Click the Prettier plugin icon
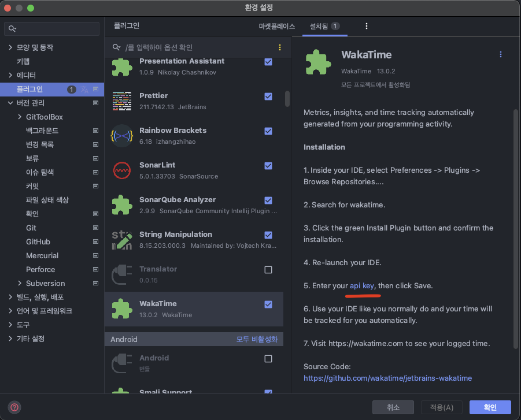This screenshot has height=420, width=521. point(121,101)
